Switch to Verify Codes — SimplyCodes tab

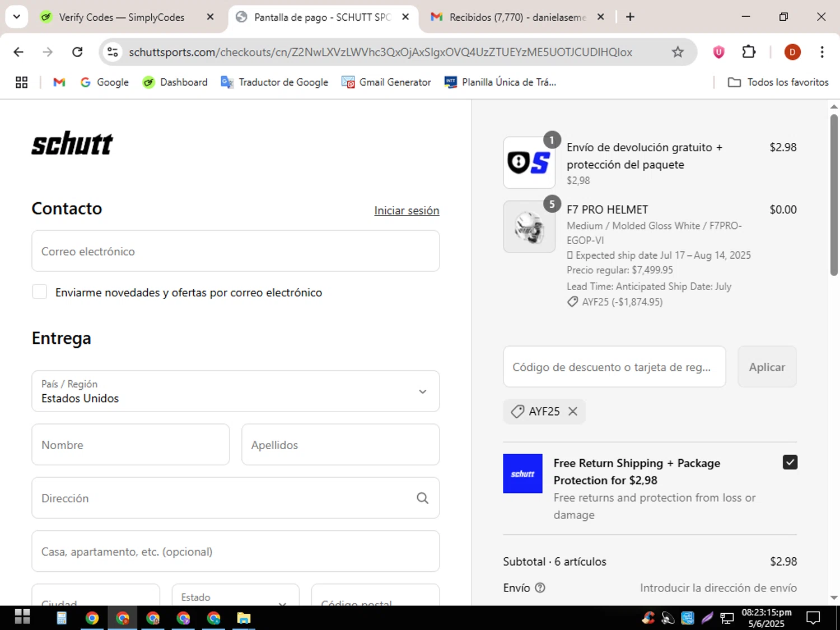coord(122,17)
